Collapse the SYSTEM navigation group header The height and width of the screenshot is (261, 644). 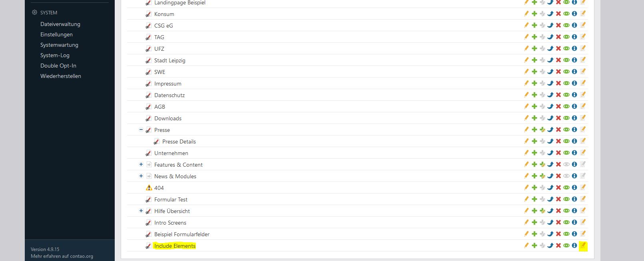(48, 12)
